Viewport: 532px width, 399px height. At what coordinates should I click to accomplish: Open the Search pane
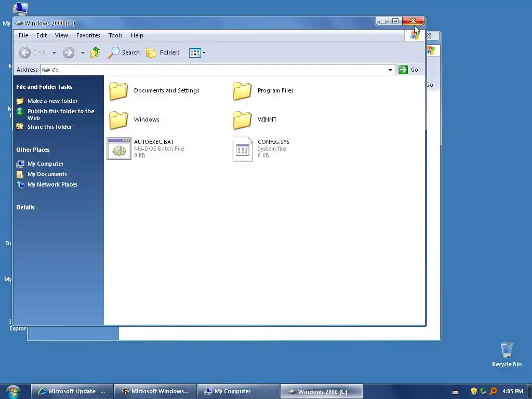point(124,52)
